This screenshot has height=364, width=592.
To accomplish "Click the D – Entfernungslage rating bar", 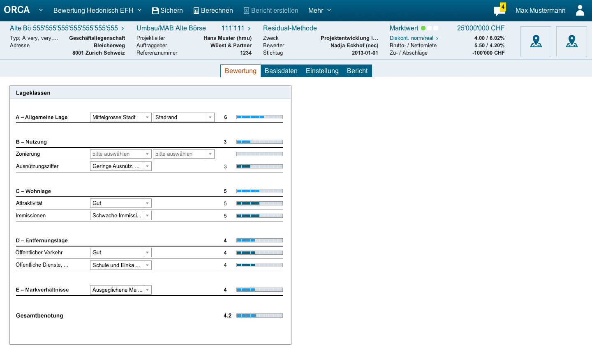I will 259,240.
